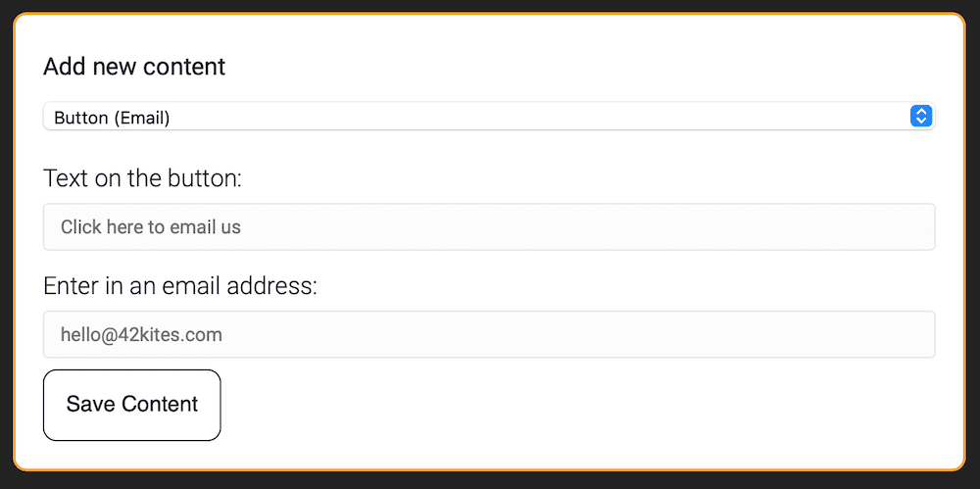Click the "Click here to email us" placeholder
The image size is (980, 489).
click(x=151, y=227)
